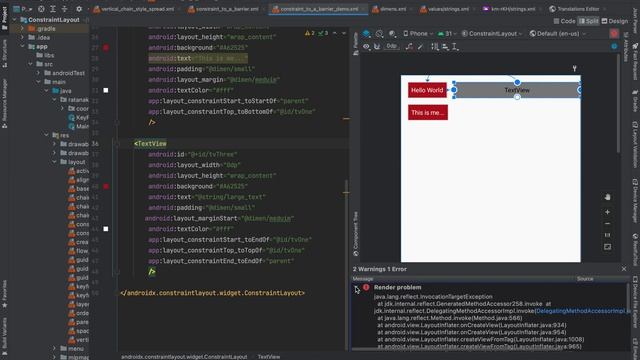
Task: Click the align icon in design toolbar
Action: click(445, 47)
